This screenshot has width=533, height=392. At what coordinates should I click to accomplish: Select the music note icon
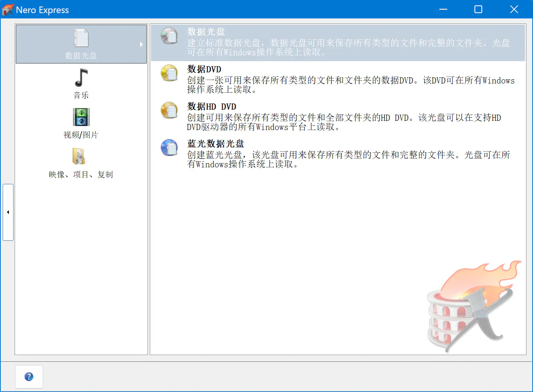point(81,78)
